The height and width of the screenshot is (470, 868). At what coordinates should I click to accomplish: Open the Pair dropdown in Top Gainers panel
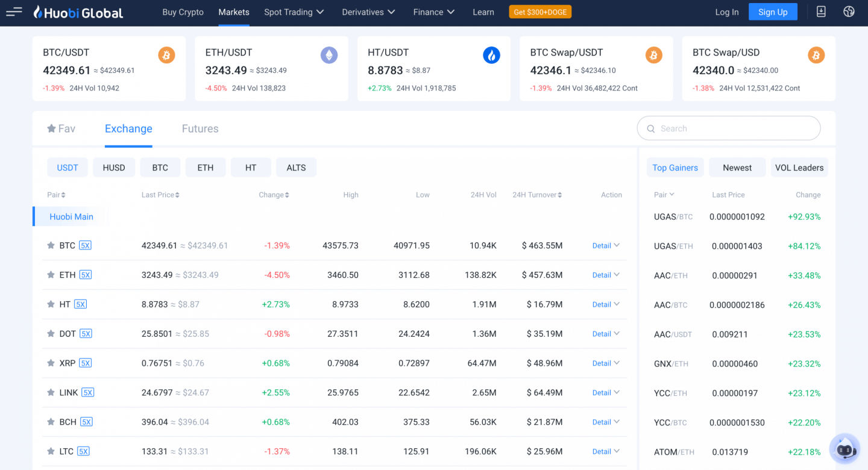point(664,195)
